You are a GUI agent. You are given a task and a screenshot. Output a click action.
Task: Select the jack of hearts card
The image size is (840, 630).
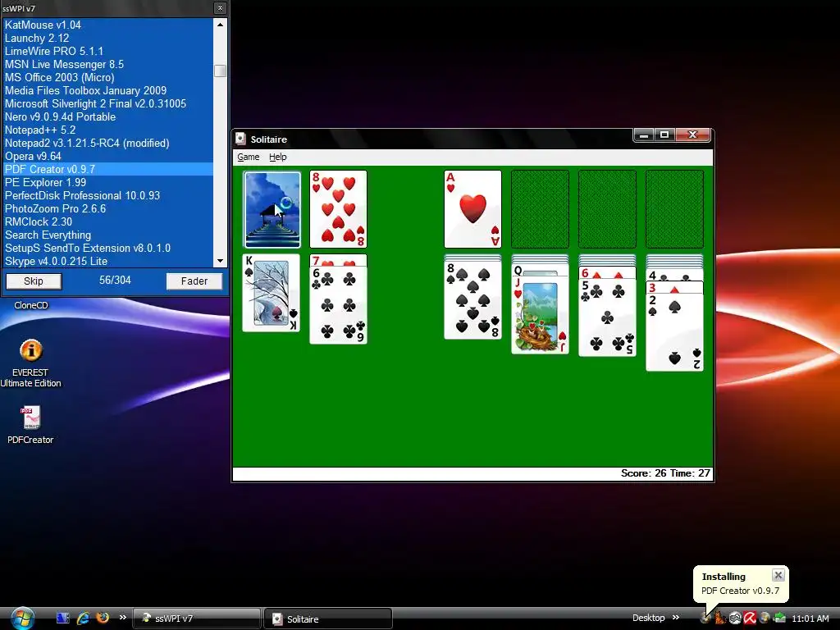pos(540,315)
